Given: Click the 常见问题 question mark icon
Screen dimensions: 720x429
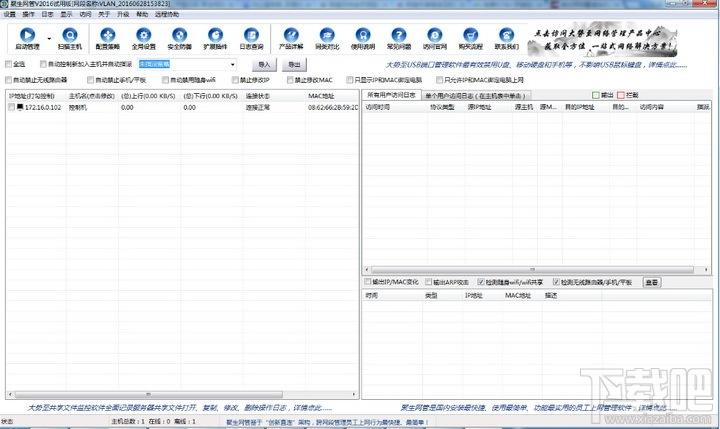Looking at the screenshot, I should point(399,35).
